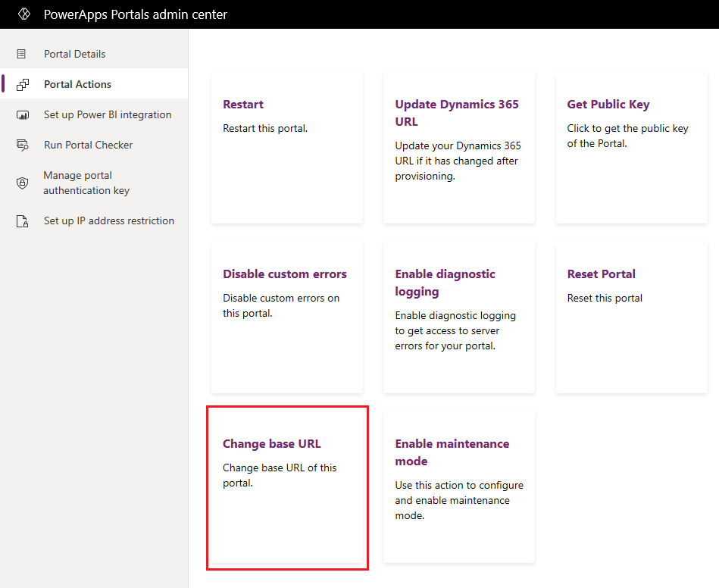The height and width of the screenshot is (588, 719).
Task: Click the IP restriction locked document icon
Action: [x=22, y=221]
